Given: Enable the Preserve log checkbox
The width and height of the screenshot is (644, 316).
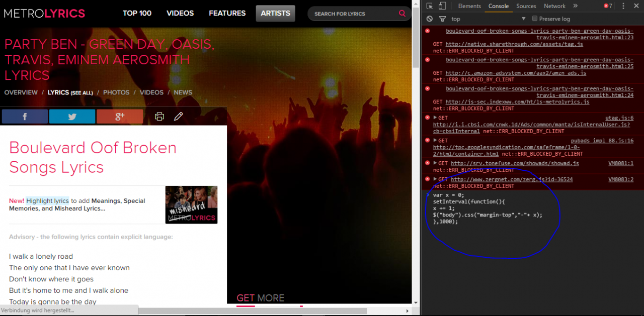Looking at the screenshot, I should click(535, 19).
